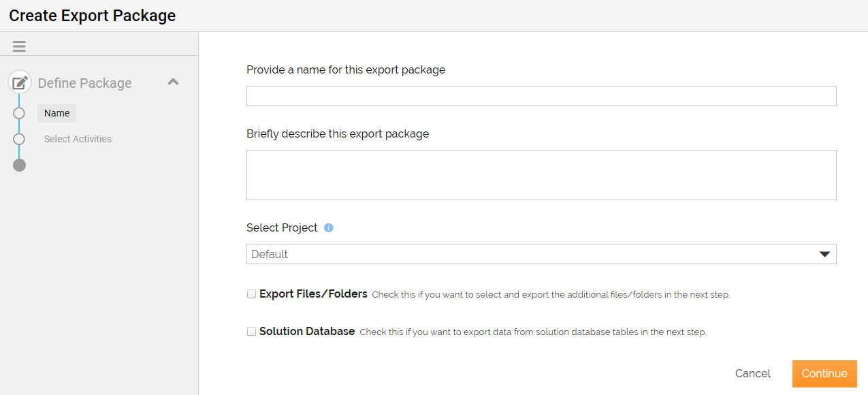Screen dimensions: 868x395
Task: Open the Select Project dropdown showing Default
Action: tap(531, 254)
